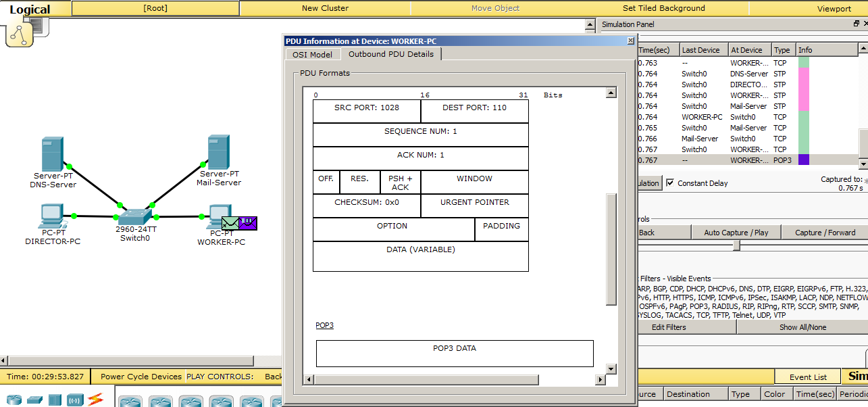Click the Show All/None button
Screen dimensions: 868x407
click(802, 327)
